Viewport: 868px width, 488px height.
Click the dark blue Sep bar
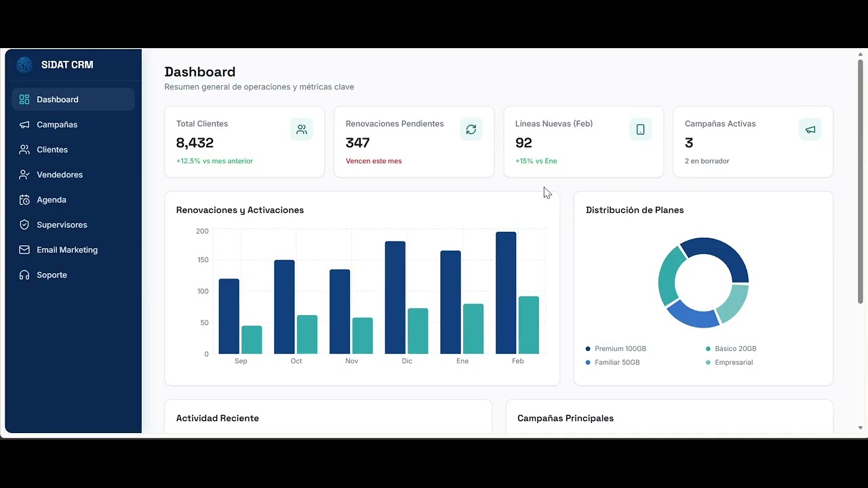[x=229, y=317]
